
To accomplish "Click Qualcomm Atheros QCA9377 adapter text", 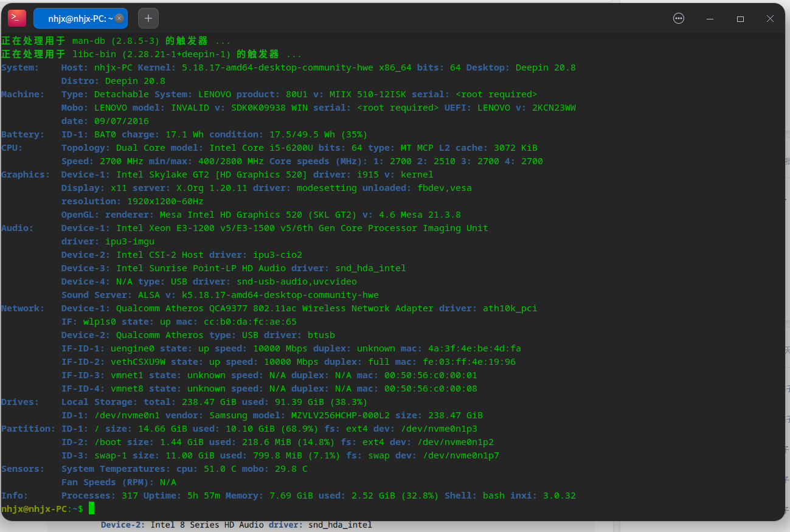I will [275, 308].
